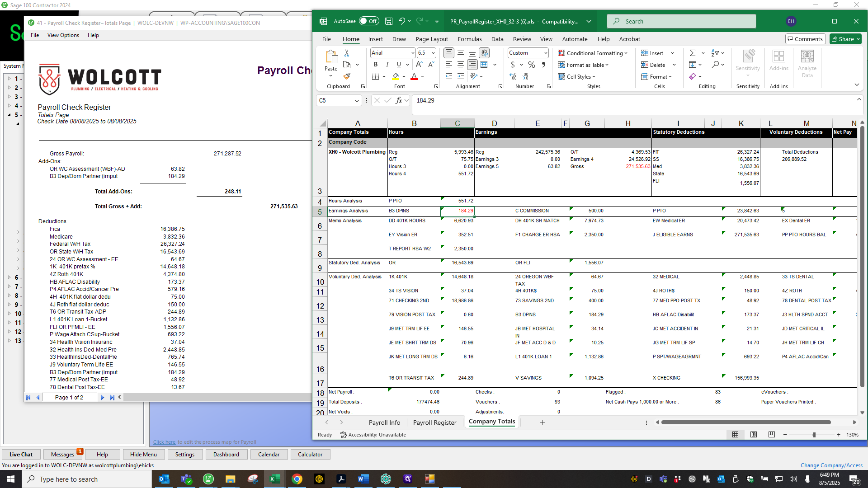Click the Borders icon in Font group
Viewport: 868px width, 488px height.
(376, 76)
